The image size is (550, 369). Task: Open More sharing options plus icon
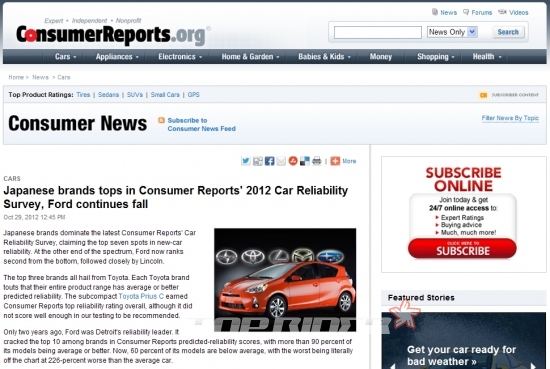point(335,161)
